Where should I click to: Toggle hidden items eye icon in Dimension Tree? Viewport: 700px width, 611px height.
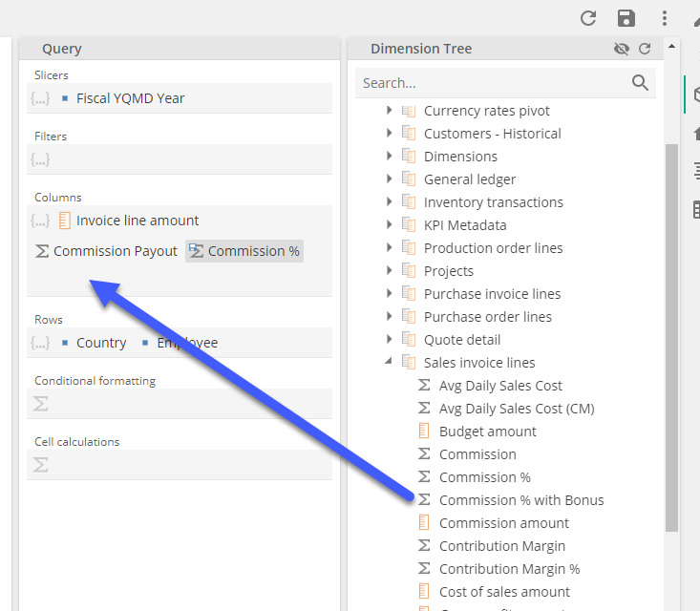622,49
